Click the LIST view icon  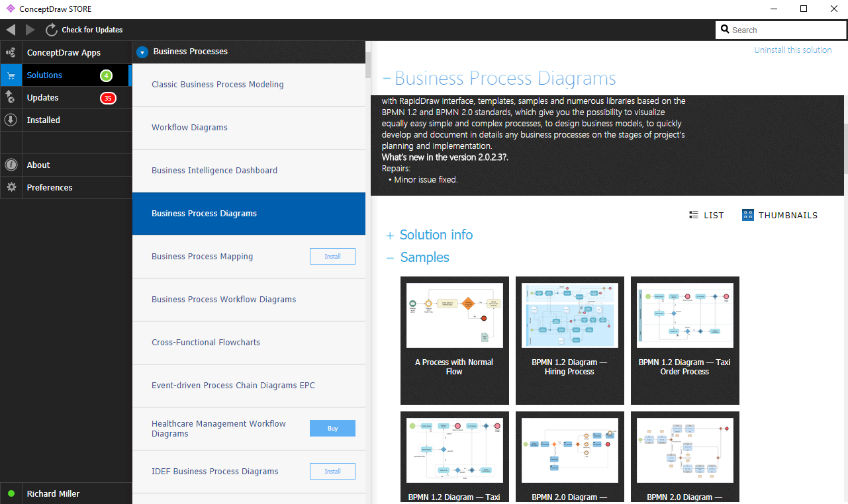pyautogui.click(x=694, y=215)
